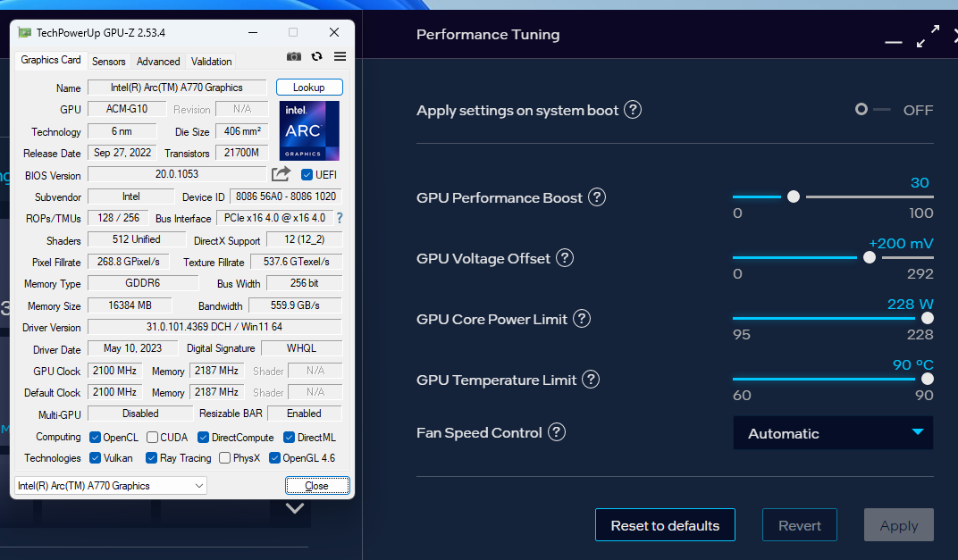Image resolution: width=958 pixels, height=560 pixels.
Task: Click the Revert button
Action: [800, 525]
